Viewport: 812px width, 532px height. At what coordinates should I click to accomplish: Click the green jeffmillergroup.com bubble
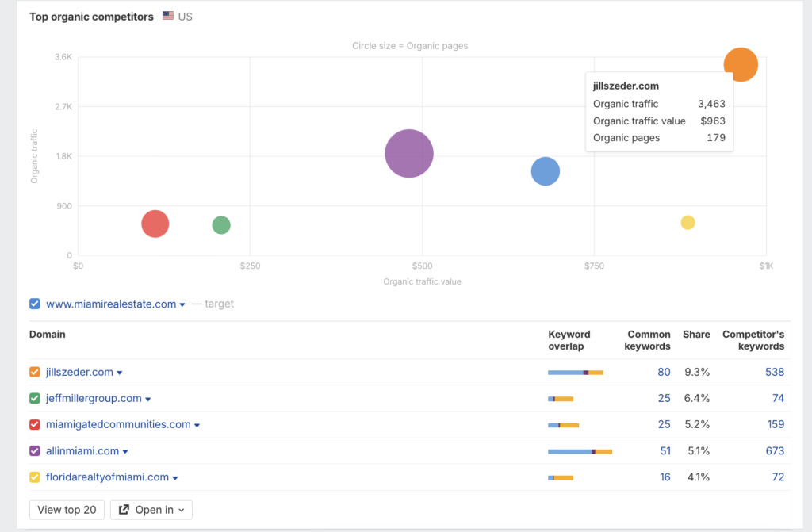(x=220, y=224)
